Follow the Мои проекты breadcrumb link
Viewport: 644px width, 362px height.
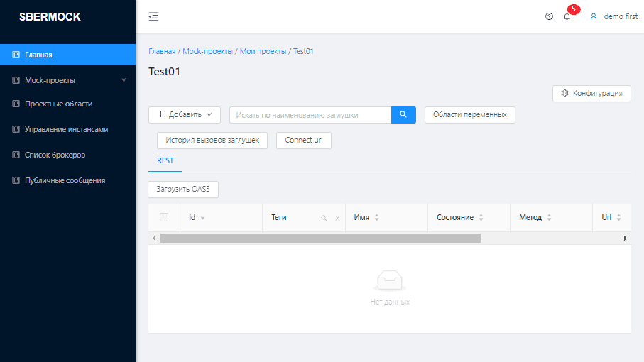[x=263, y=51]
